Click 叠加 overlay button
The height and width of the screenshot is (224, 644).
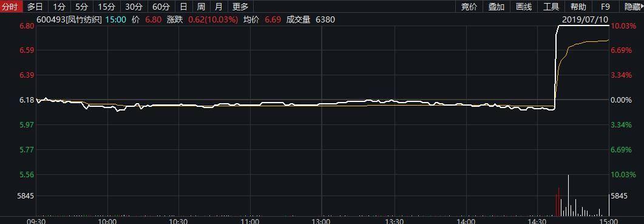point(496,6)
